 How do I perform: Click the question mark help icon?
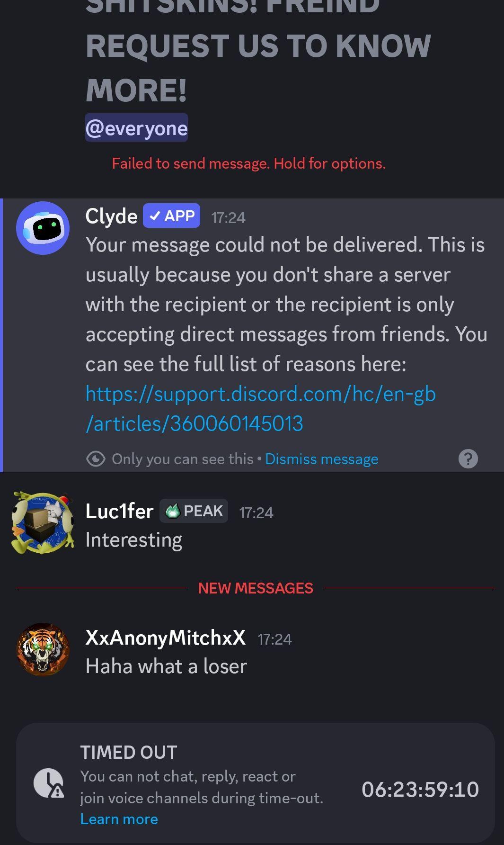coord(468,458)
